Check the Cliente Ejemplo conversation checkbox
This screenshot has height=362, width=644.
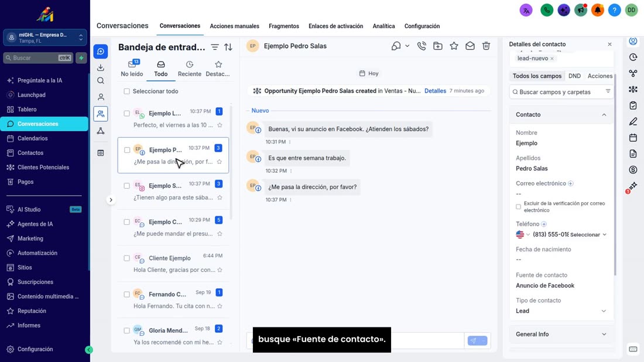[x=127, y=258]
